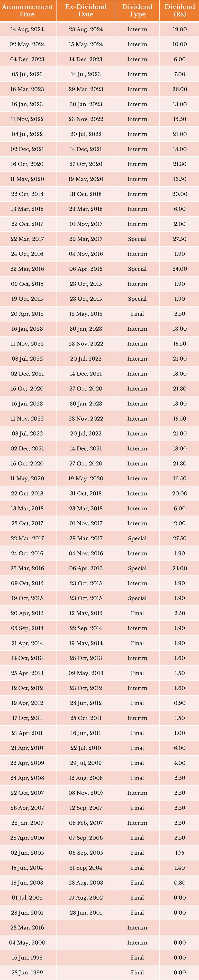Select the 05 Sep, 2014 announcement date
199x980 pixels.
27,628
